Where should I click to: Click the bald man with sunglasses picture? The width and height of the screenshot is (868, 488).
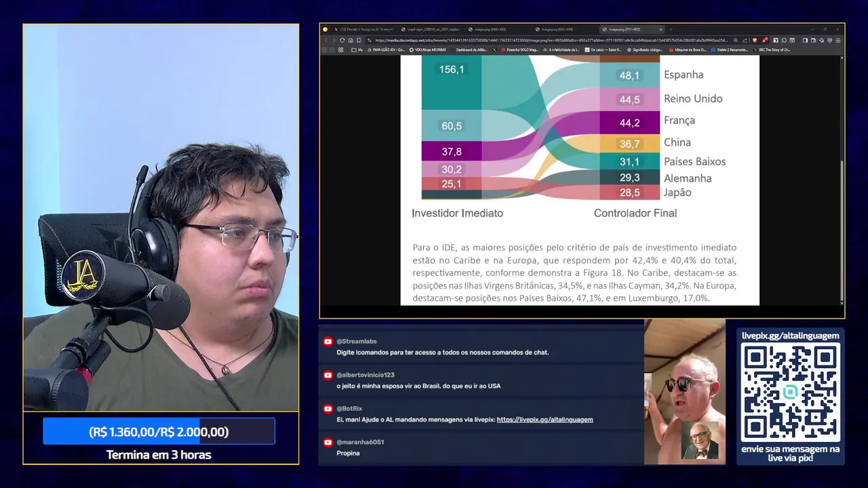click(x=684, y=392)
